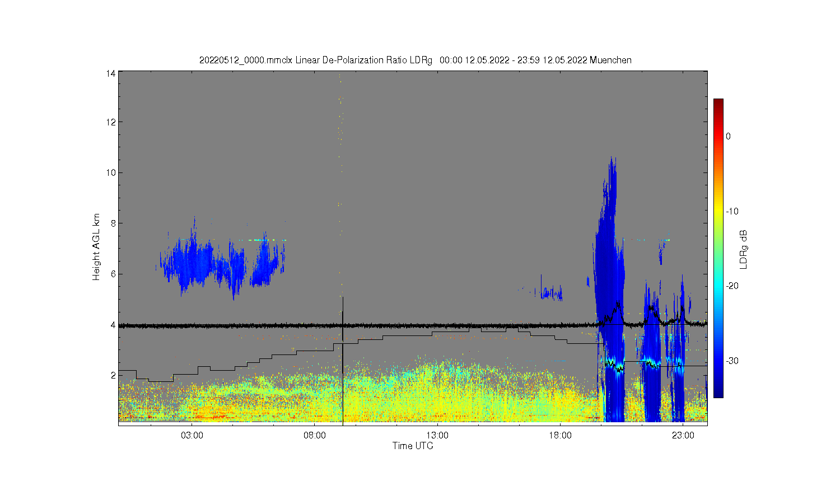Image resolution: width=840 pixels, height=504 pixels.
Task: Click the colorbar tick label -30
Action: pyautogui.click(x=732, y=361)
